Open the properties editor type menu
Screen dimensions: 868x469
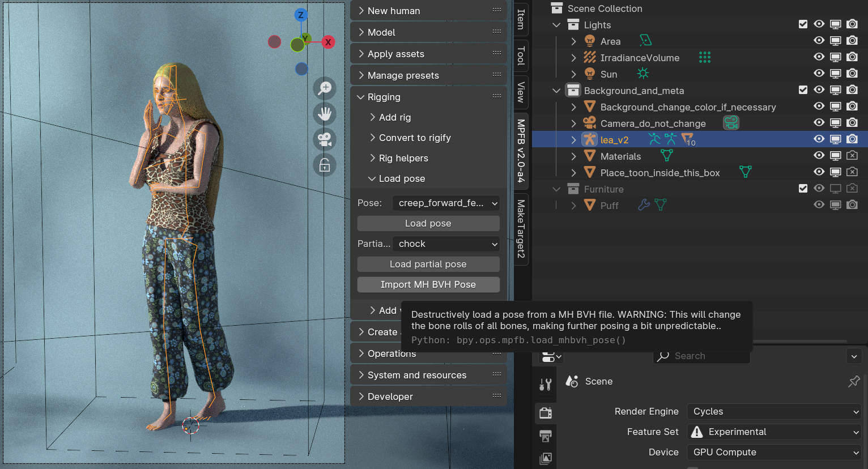pos(551,356)
